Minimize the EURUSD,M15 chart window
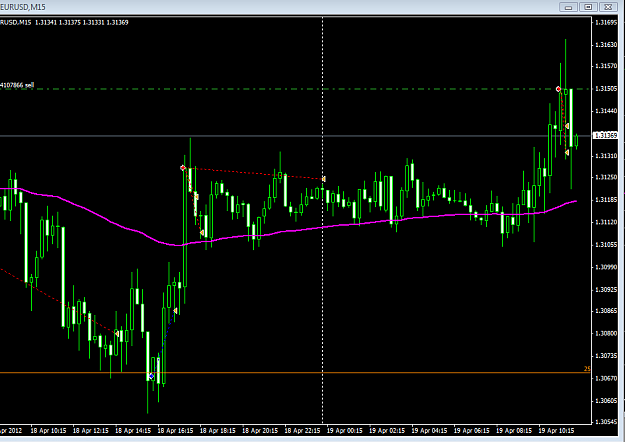The image size is (625, 442). 568,7
